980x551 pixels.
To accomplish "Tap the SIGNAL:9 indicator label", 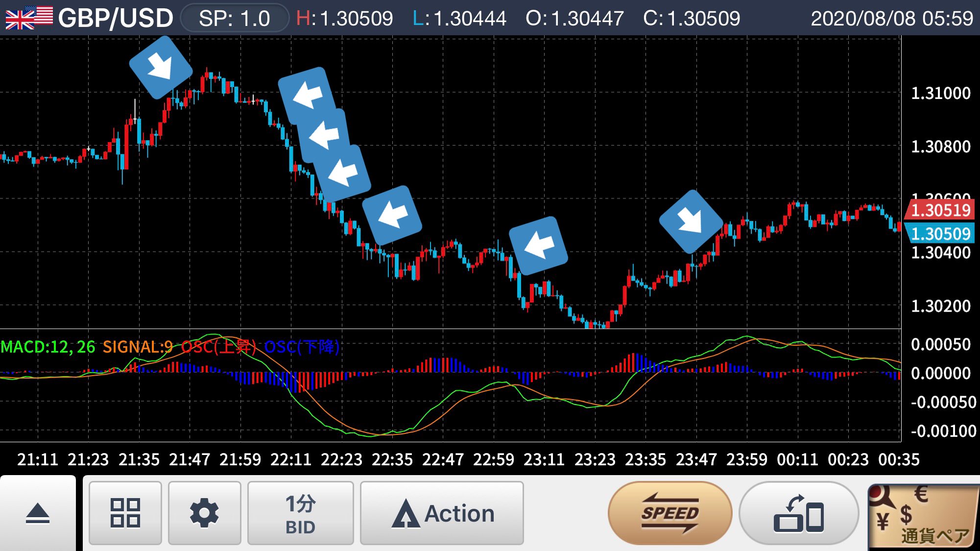I will (x=138, y=347).
